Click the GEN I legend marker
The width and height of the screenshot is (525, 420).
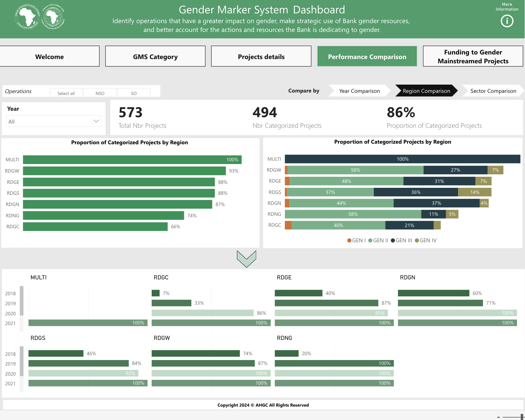(x=349, y=240)
